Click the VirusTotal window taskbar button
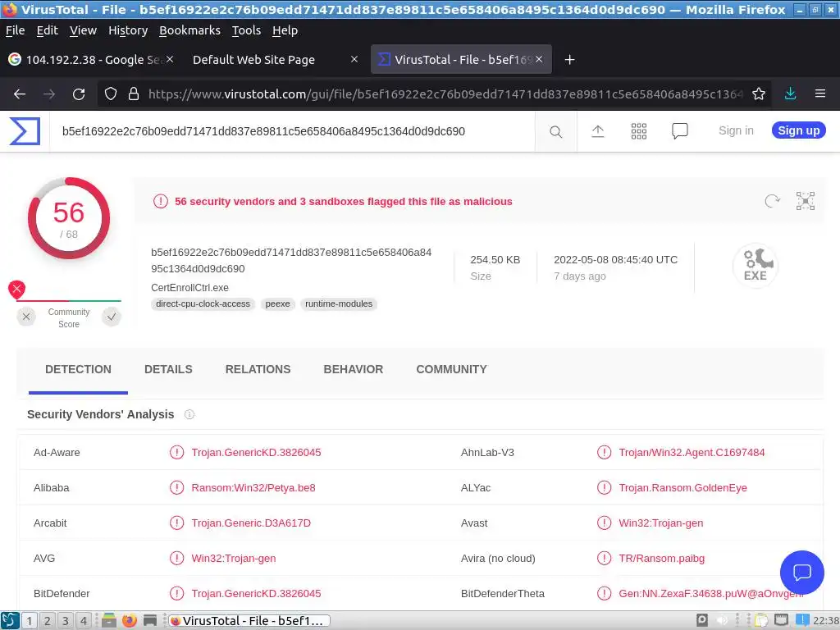 pyautogui.click(x=249, y=620)
